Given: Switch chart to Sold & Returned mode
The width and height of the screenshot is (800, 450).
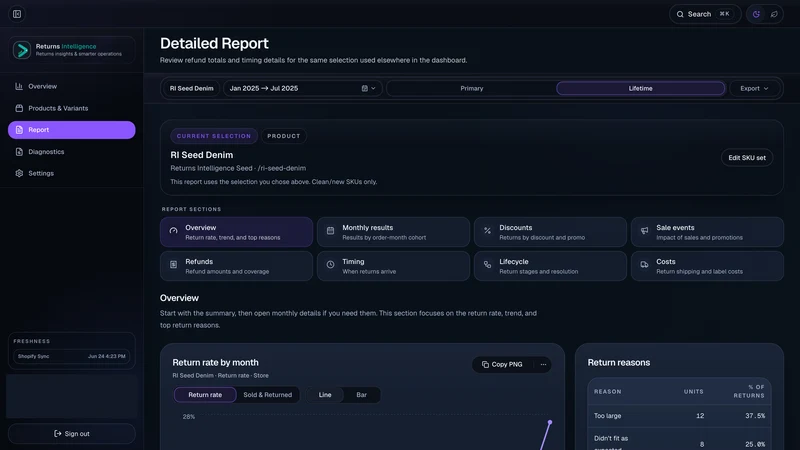Looking at the screenshot, I should (267, 395).
